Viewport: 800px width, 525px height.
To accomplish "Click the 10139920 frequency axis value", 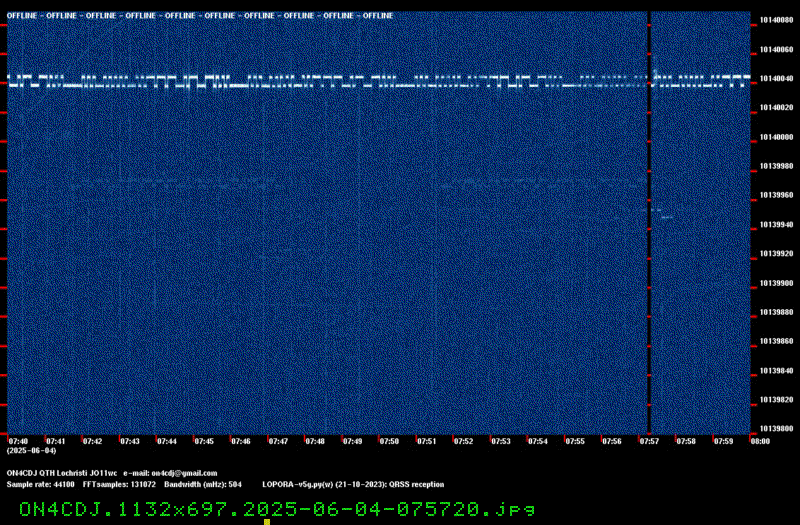I will (777, 254).
